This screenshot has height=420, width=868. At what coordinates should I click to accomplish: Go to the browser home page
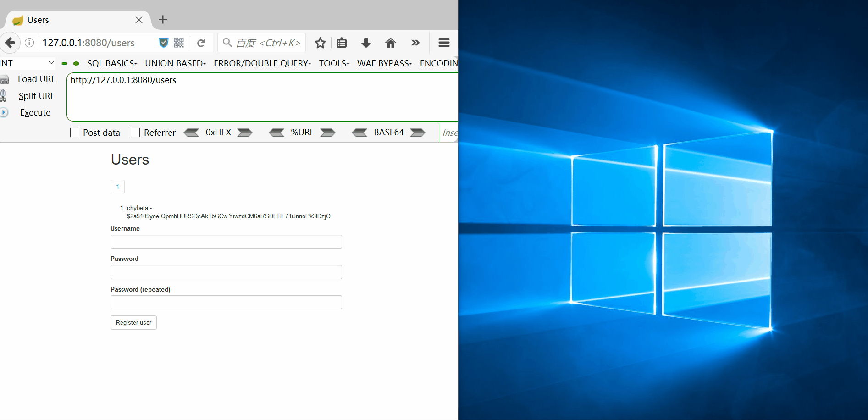pyautogui.click(x=391, y=42)
